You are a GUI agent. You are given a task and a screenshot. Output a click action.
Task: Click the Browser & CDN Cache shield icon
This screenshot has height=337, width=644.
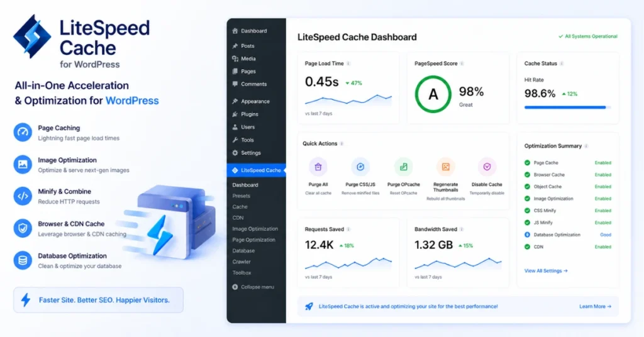(23, 228)
